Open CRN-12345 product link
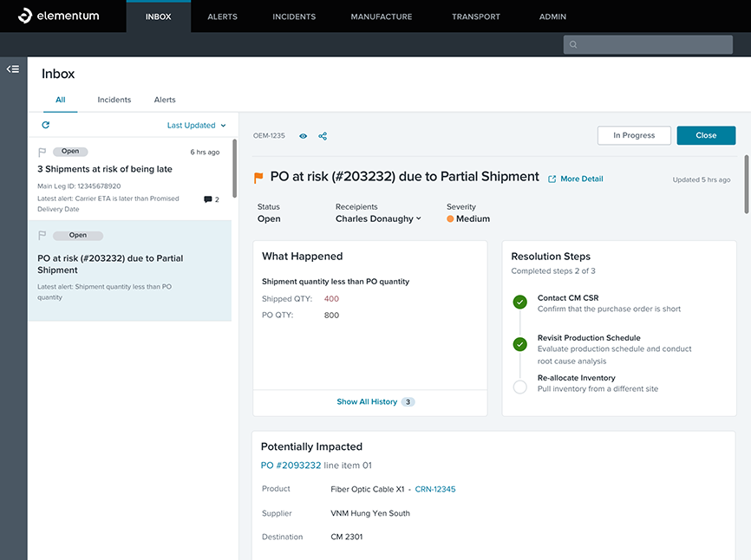Viewport: 751px width, 560px height. [x=435, y=489]
